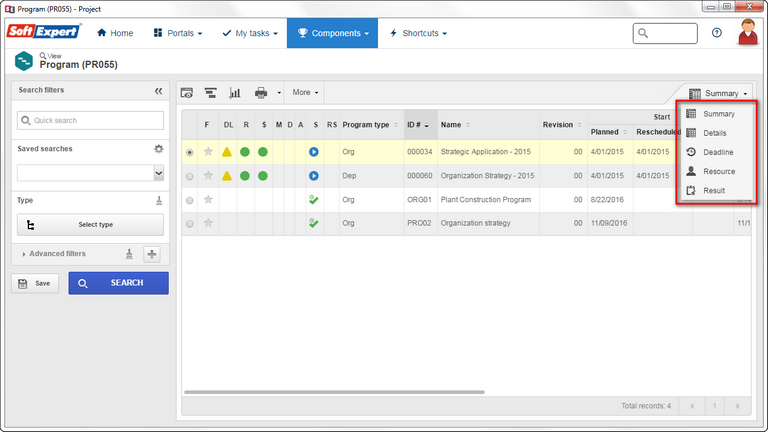Choose Details from view menu
Screen dimensions: 768x432
717,133
